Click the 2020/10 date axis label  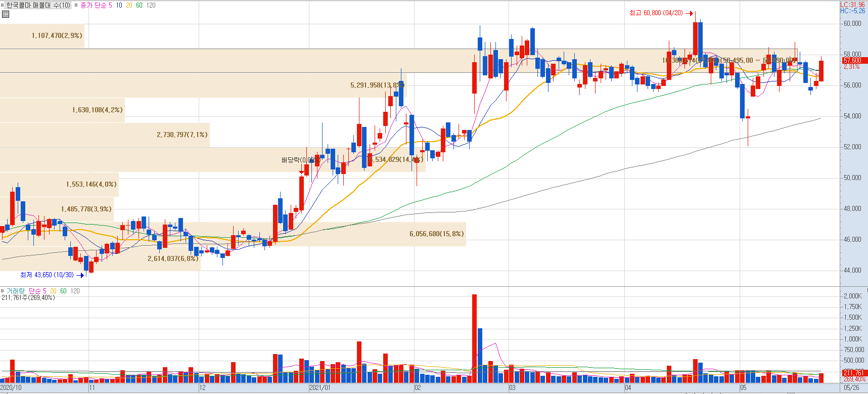click(x=11, y=388)
